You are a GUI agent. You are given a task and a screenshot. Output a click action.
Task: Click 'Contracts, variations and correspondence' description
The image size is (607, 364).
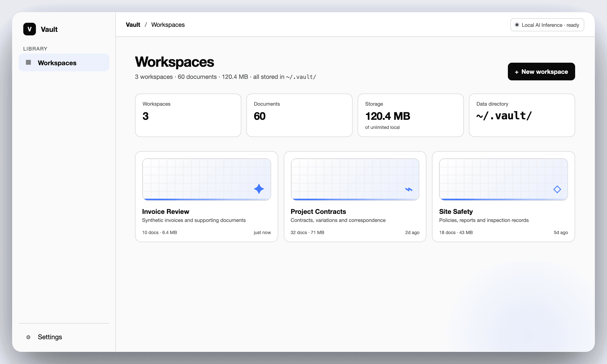click(x=338, y=220)
